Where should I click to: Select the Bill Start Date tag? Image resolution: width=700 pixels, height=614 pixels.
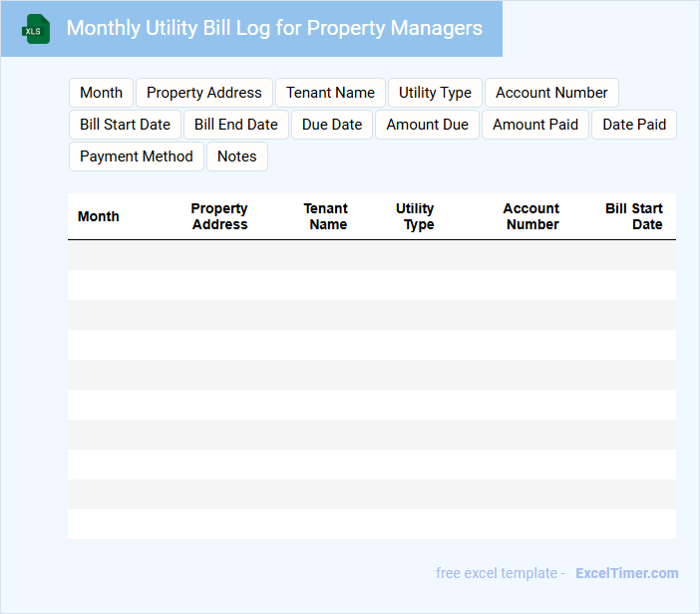pos(125,125)
